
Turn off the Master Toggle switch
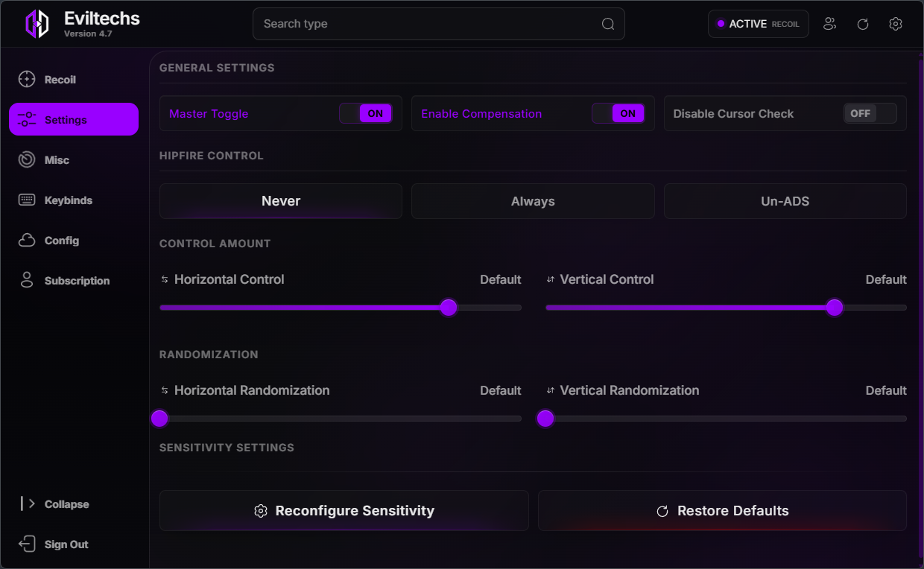click(x=366, y=113)
